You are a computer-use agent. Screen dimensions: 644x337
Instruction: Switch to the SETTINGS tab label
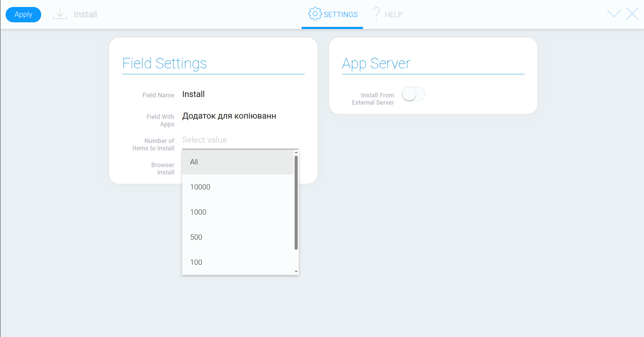click(x=341, y=15)
